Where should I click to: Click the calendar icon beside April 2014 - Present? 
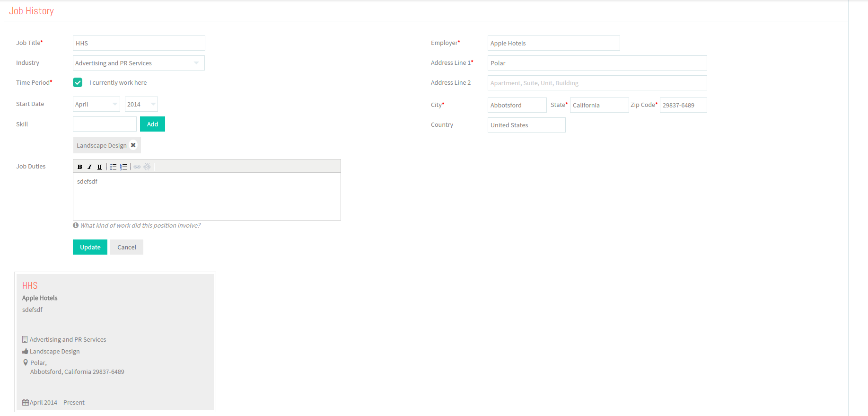26,402
